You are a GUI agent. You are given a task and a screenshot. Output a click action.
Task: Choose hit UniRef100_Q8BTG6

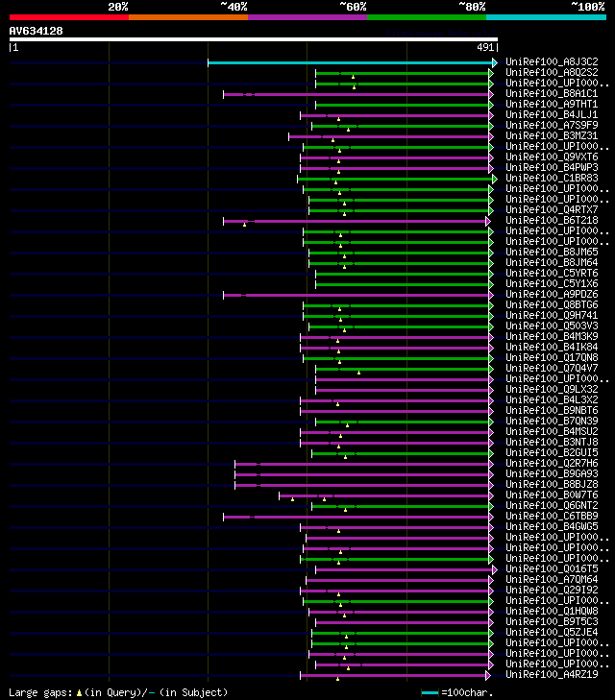552,305
